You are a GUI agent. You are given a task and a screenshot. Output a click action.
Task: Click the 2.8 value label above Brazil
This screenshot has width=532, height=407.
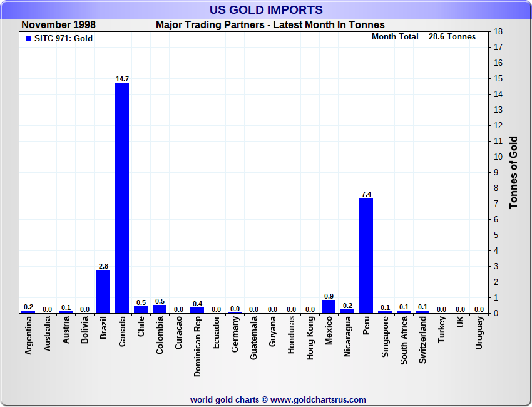point(103,266)
